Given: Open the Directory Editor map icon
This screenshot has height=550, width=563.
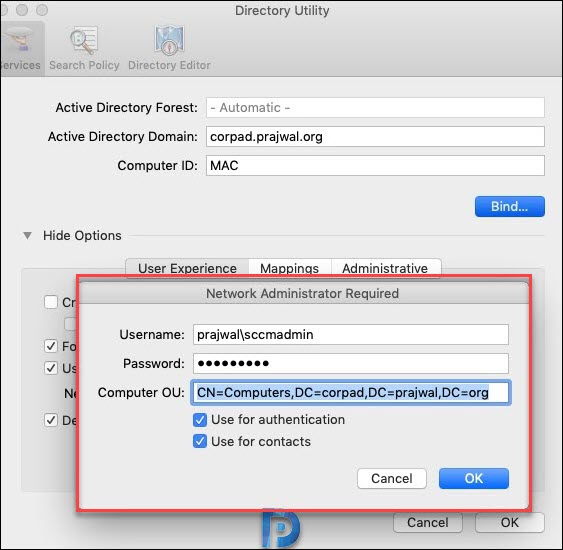Looking at the screenshot, I should point(169,40).
